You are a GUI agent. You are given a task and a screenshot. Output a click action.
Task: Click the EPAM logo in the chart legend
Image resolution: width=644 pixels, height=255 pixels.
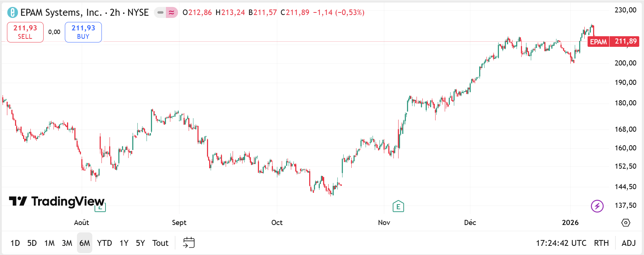click(x=11, y=12)
